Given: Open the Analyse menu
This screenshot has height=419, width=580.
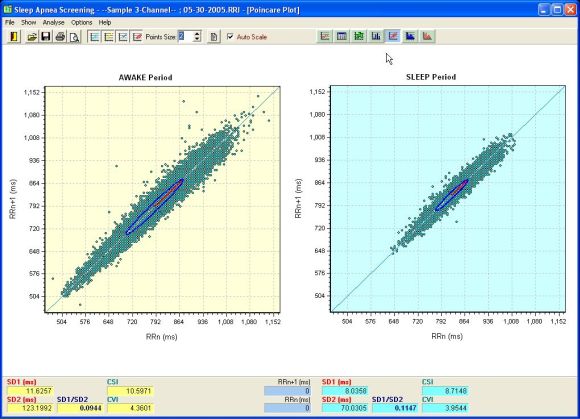Looking at the screenshot, I should pyautogui.click(x=54, y=23).
